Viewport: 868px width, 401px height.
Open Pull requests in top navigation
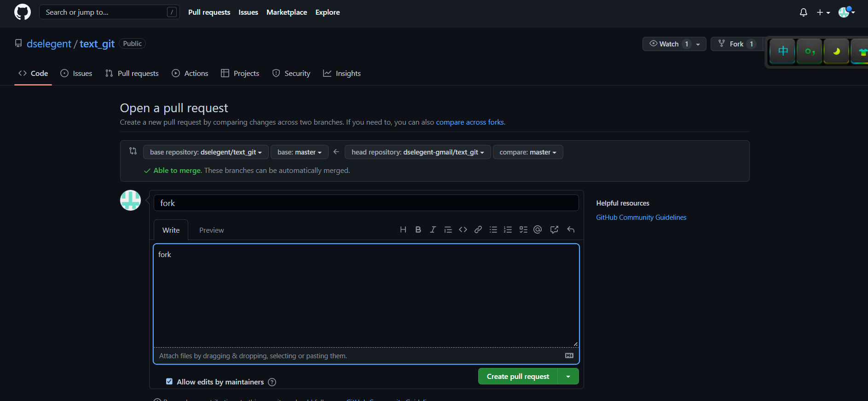click(209, 12)
